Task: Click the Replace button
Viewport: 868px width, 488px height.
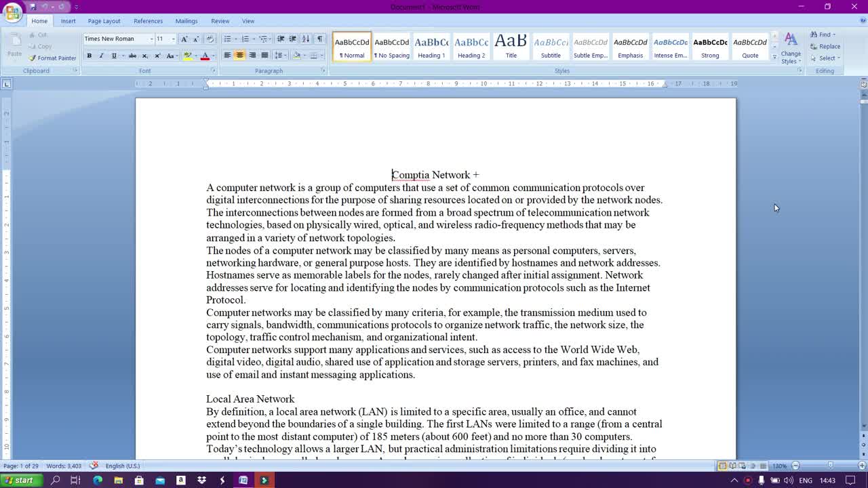Action: point(825,46)
